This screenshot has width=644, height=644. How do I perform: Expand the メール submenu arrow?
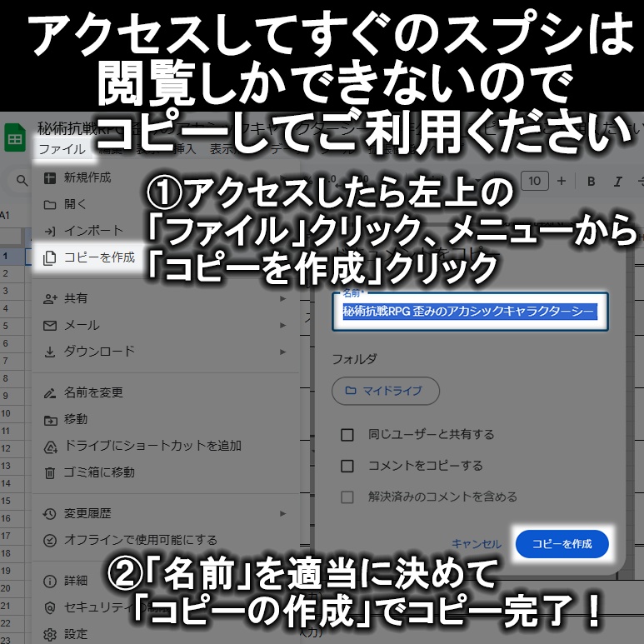pyautogui.click(x=282, y=325)
